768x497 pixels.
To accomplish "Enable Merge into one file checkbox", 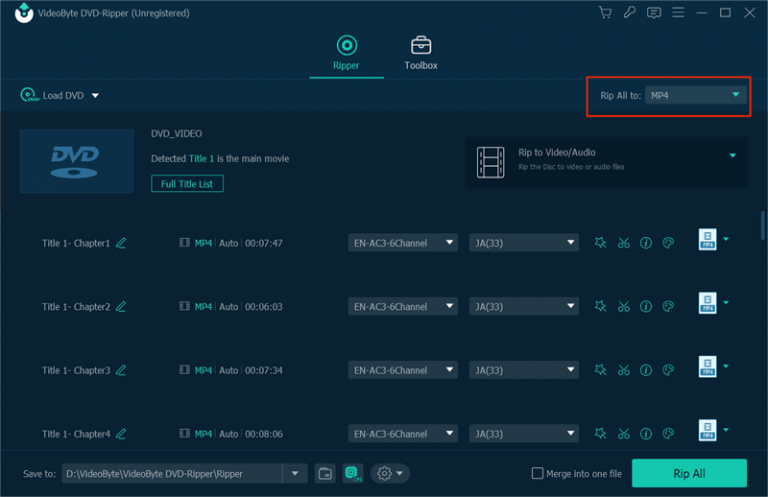I will (x=537, y=473).
